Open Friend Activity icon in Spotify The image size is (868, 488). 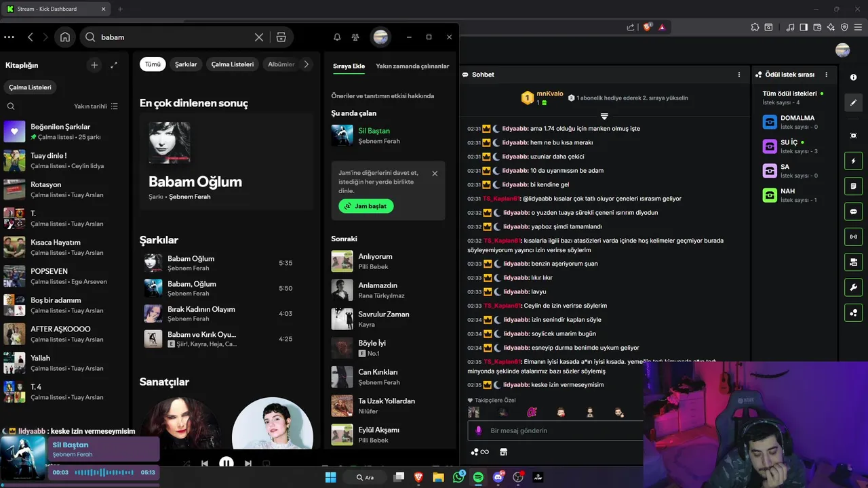click(x=355, y=37)
